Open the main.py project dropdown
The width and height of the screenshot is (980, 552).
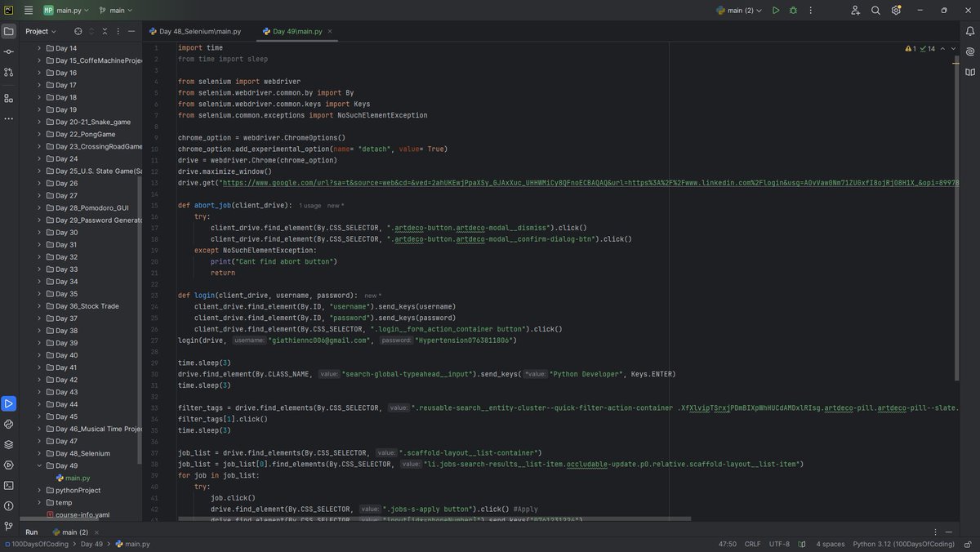[66, 11]
